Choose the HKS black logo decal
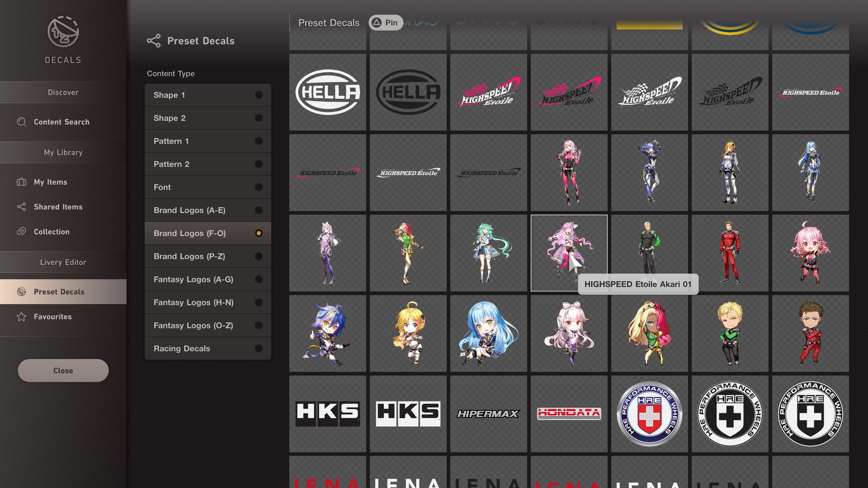This screenshot has height=488, width=868. tap(327, 413)
